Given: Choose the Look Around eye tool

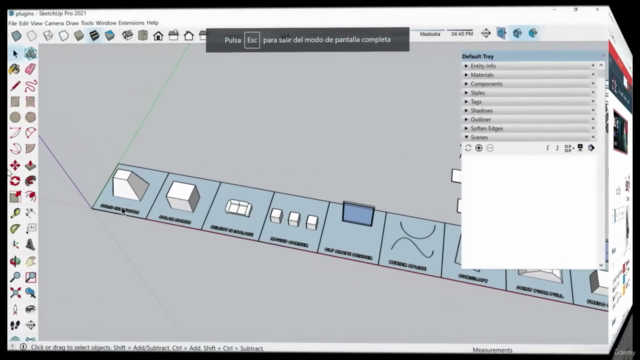Looking at the screenshot, I should coord(30,309).
